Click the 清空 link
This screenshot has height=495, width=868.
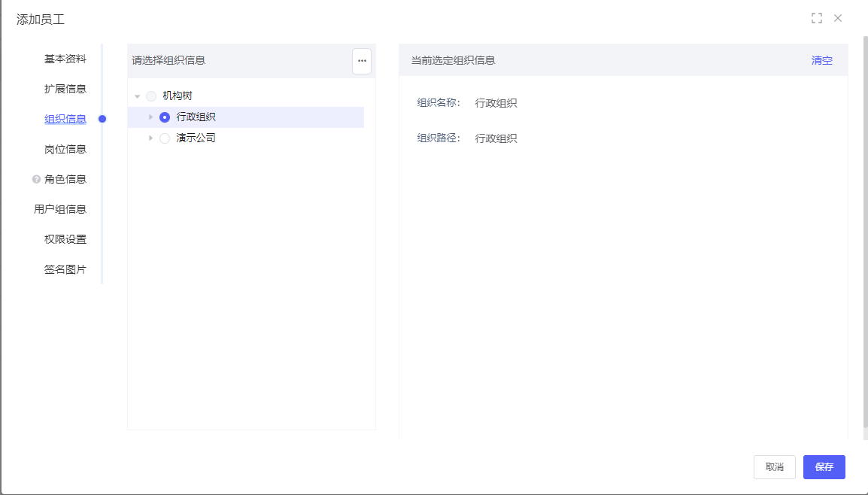821,61
